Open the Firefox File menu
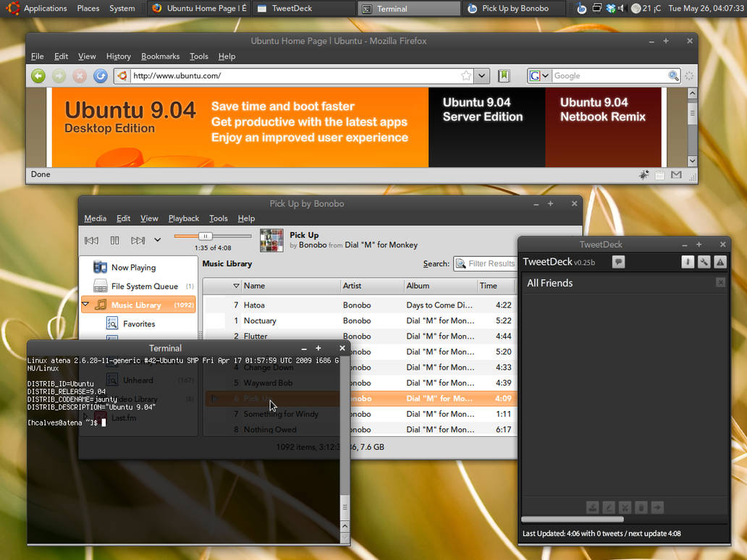 click(x=37, y=56)
